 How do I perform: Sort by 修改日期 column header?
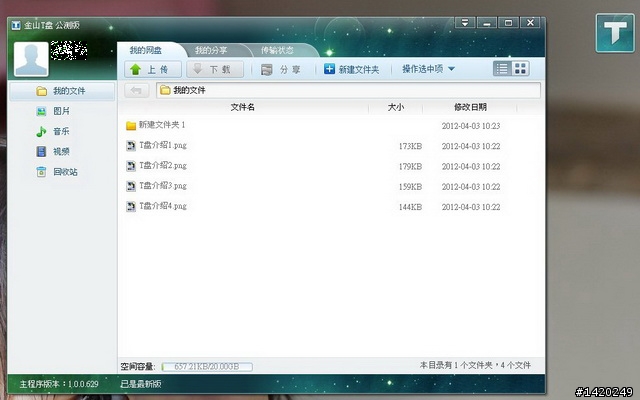(470, 107)
